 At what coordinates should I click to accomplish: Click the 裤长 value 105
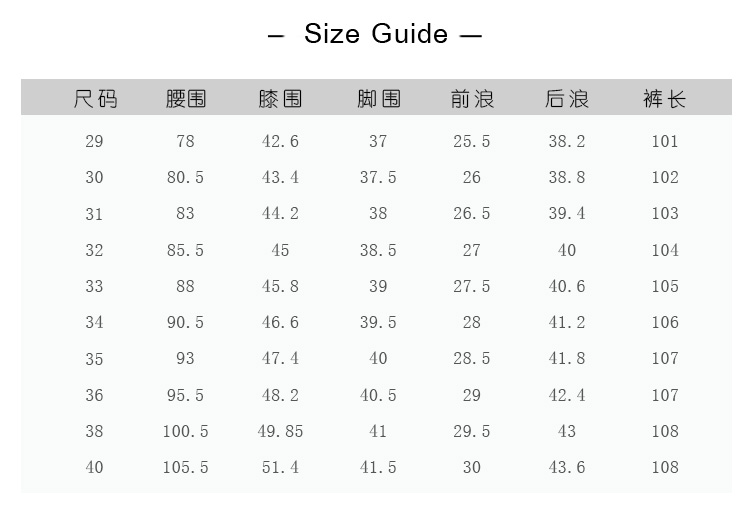[x=665, y=286]
